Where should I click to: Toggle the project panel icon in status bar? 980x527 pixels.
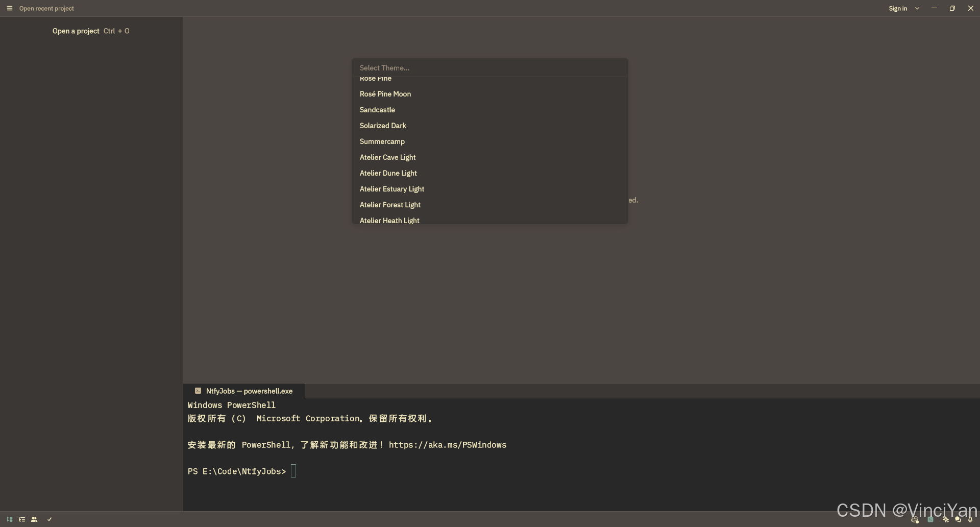click(x=10, y=519)
